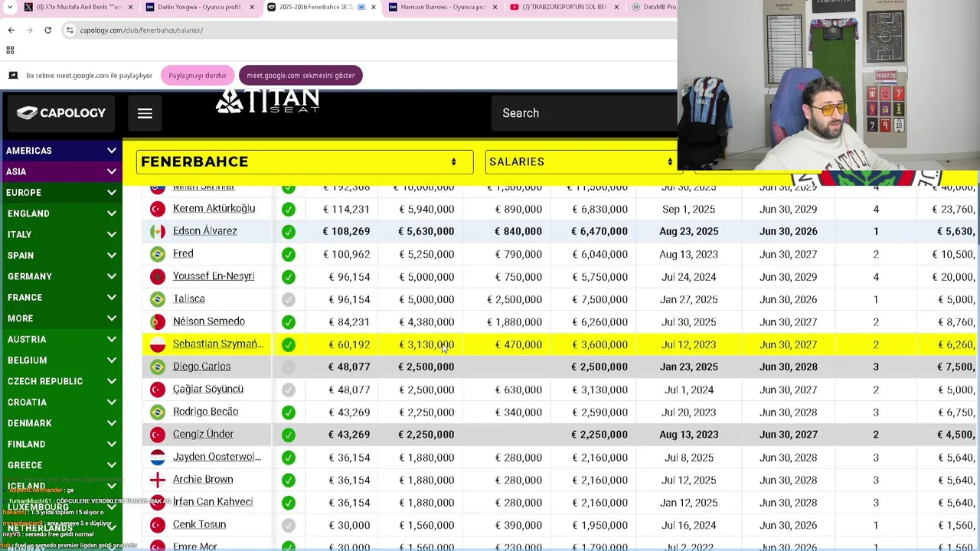Switch to Darlin Yongwa browser tab
The image size is (980, 551).
click(x=199, y=7)
